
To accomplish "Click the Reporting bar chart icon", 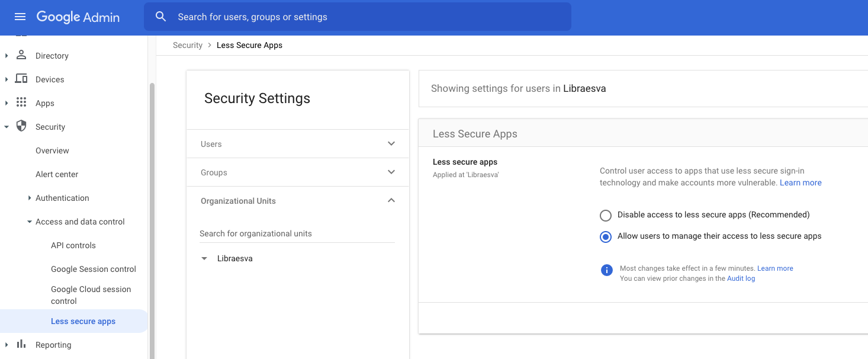I will [21, 344].
